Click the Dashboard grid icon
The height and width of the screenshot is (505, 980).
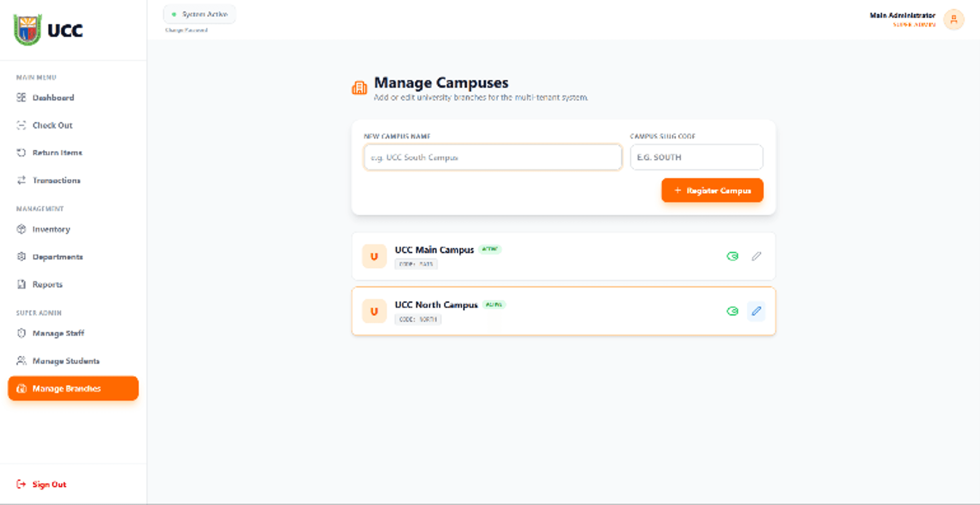[21, 97]
